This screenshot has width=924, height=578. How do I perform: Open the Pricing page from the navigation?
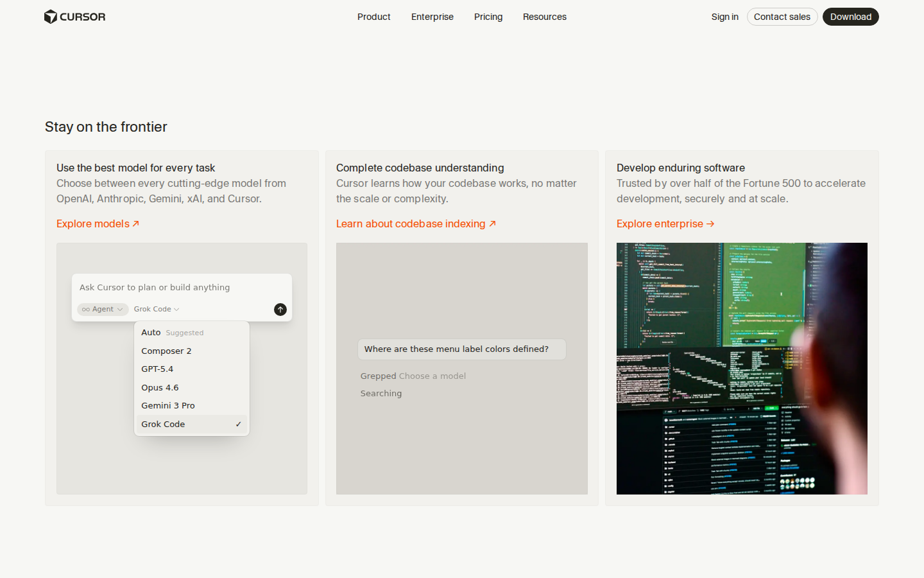(488, 17)
